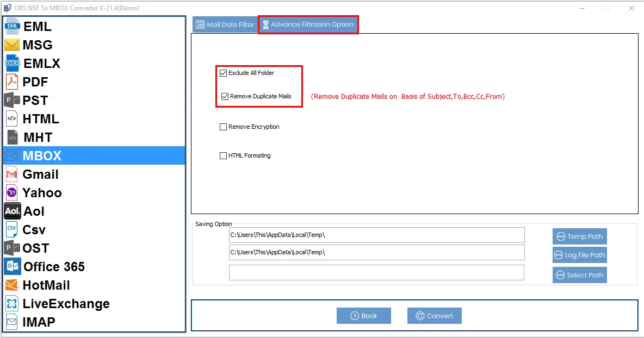
Task: Minimize the converter window
Action: [582, 8]
